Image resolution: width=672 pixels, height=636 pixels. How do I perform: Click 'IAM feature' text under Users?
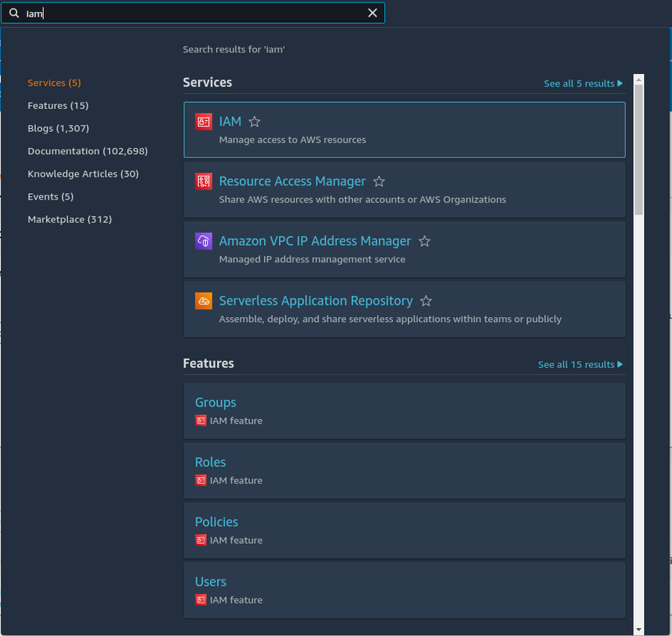236,600
